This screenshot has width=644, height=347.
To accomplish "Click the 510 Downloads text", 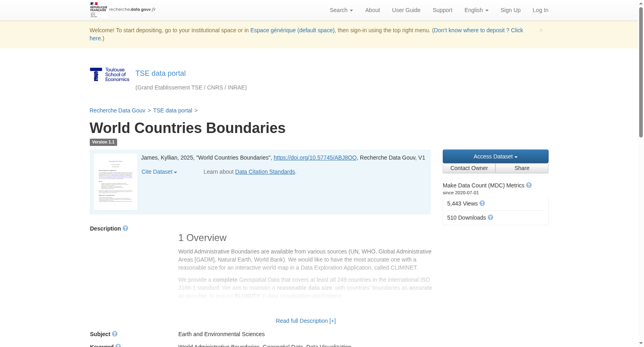I will point(466,218).
